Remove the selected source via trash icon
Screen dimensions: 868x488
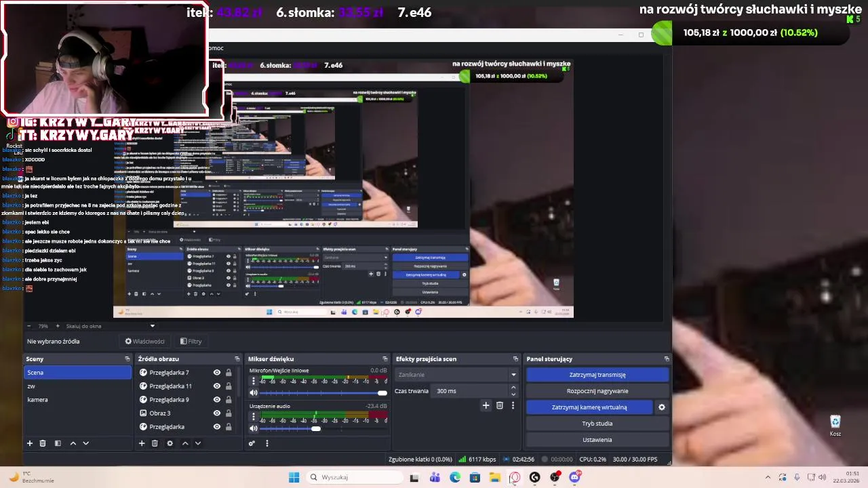click(x=155, y=443)
